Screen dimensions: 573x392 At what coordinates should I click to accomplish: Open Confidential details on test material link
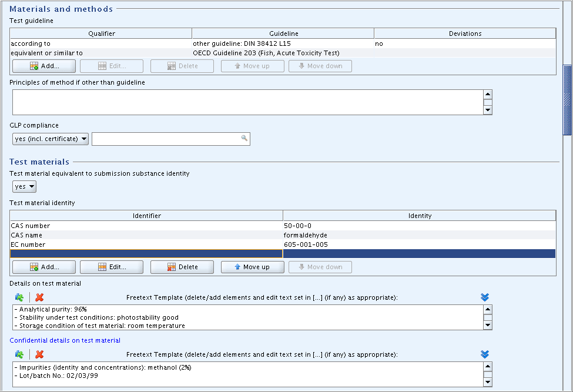click(x=65, y=340)
